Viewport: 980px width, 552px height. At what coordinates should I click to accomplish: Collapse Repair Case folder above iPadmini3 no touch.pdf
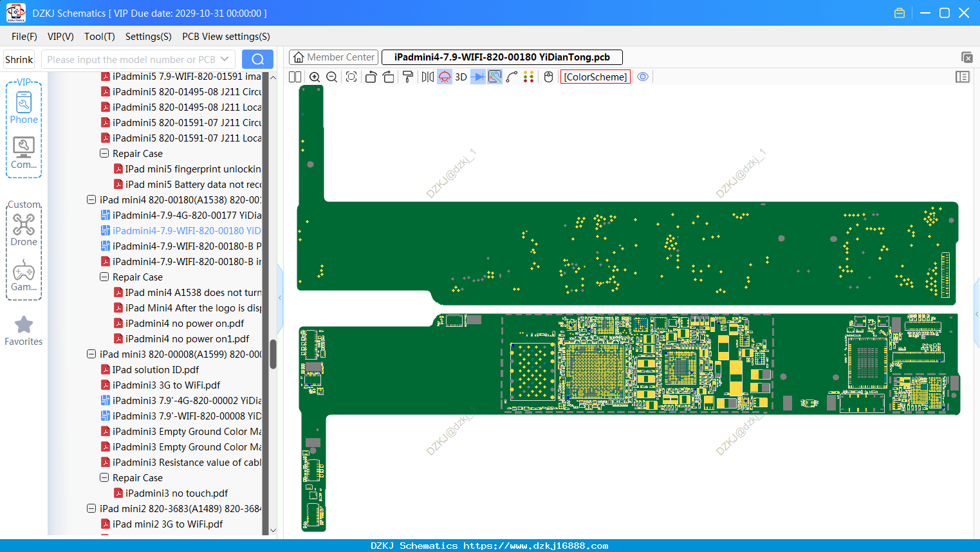coord(104,478)
